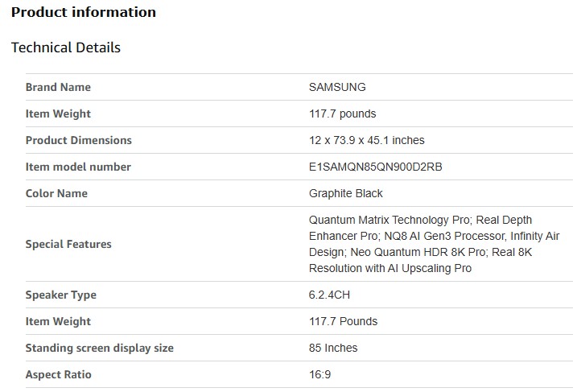Select the Brand Name label
This screenshot has height=392, width=577.
pos(58,87)
